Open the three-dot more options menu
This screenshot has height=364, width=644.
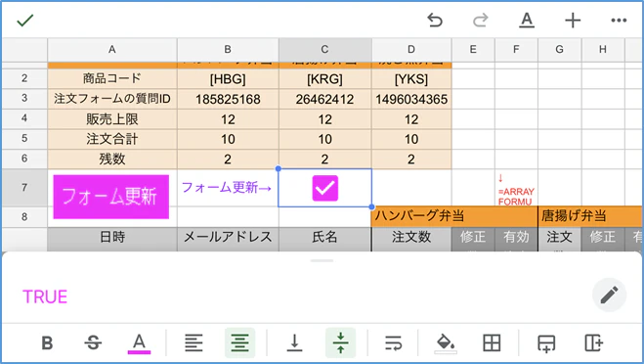(x=619, y=21)
